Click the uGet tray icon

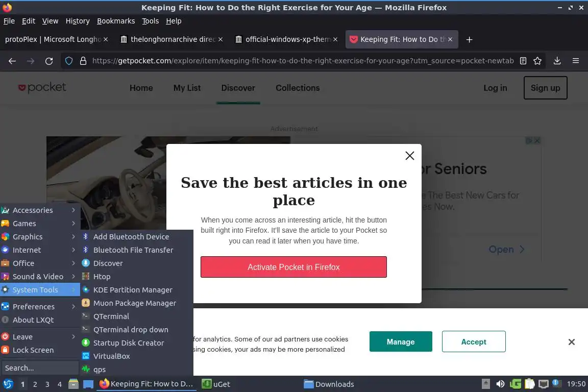pos(515,384)
